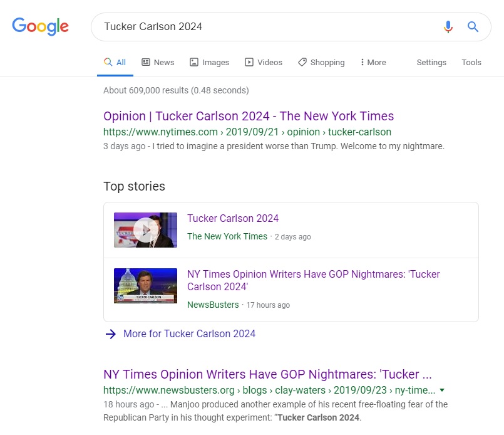Viewport: 504px width, 435px height.
Task: Click the 'Top stories' heading
Action: pyautogui.click(x=135, y=186)
